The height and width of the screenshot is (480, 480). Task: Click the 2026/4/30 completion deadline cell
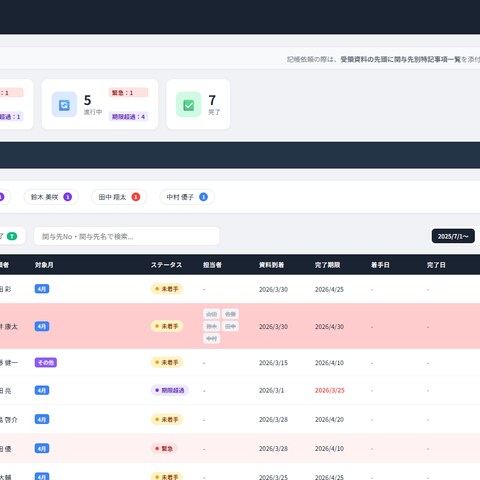click(329, 327)
